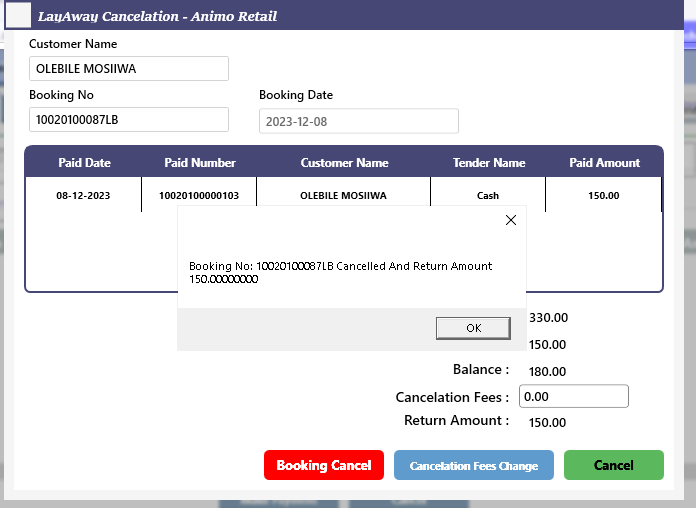This screenshot has width=696, height=508.
Task: Focus the Customer Name text field
Action: 129,69
